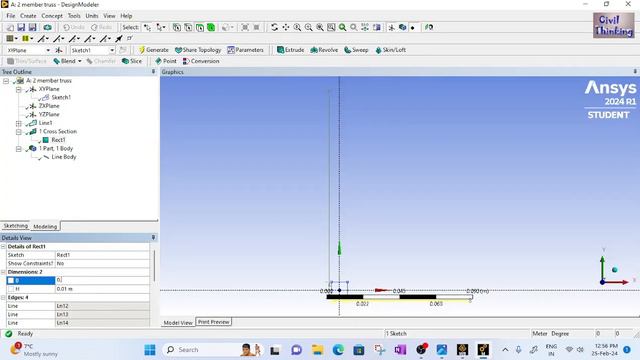Viewport: 640px width, 360px height.
Task: Select Sketch1 in the tree outline
Action: point(61,98)
